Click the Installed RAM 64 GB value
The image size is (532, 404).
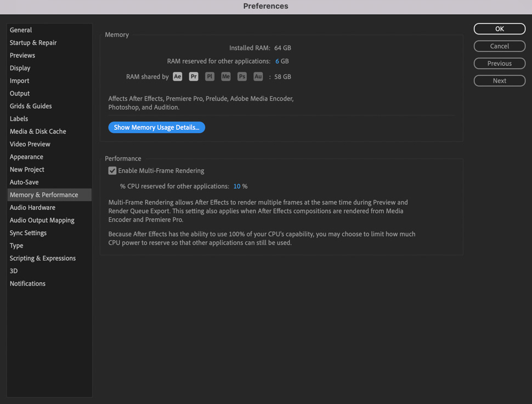(x=282, y=48)
